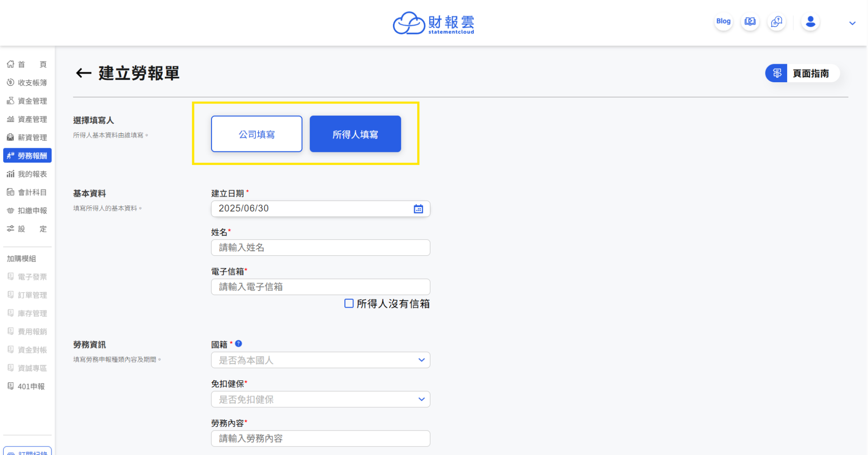Open 會計科目 in sidebar
Image resolution: width=868 pixels, height=455 pixels.
point(27,192)
